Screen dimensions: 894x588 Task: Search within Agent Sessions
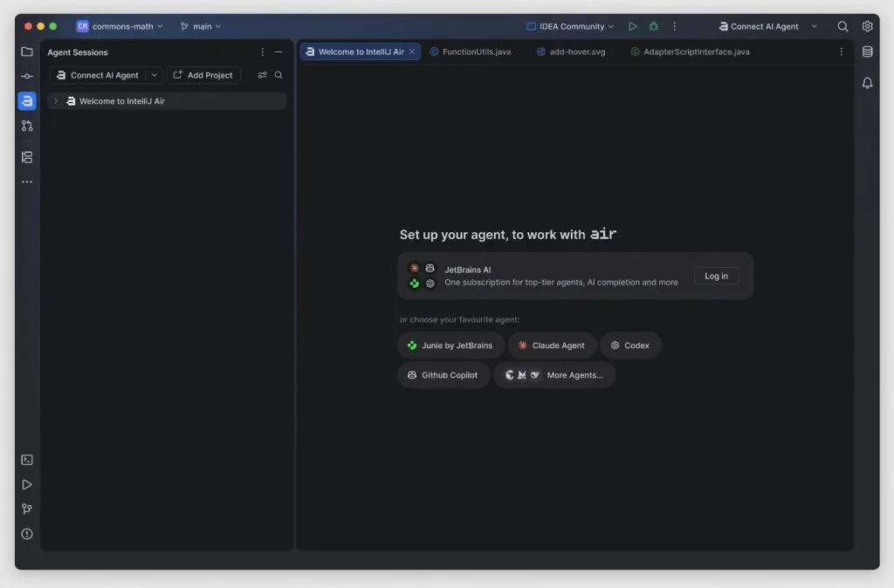[279, 75]
